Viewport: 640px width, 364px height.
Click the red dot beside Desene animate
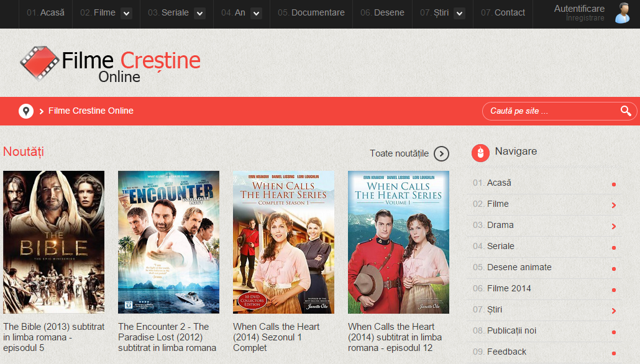(613, 269)
